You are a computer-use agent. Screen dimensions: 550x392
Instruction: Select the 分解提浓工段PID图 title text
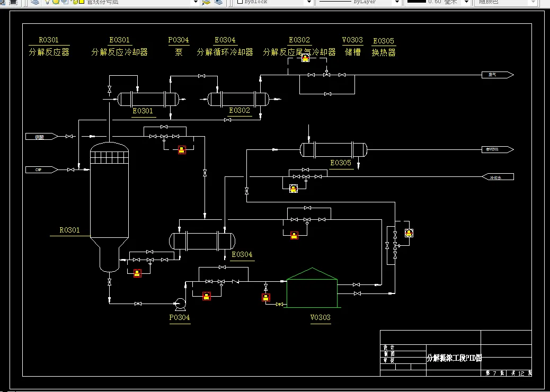(x=454, y=358)
